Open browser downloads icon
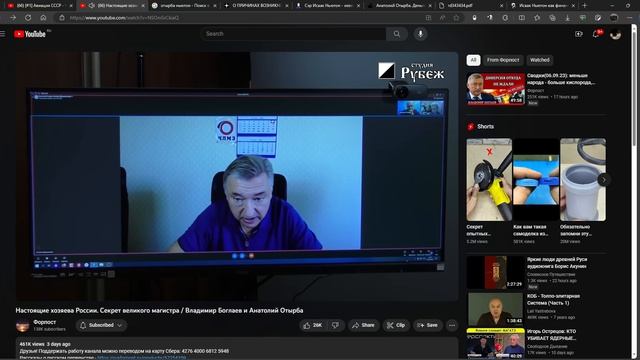Screen dimensions: 640x360 tap(568, 18)
